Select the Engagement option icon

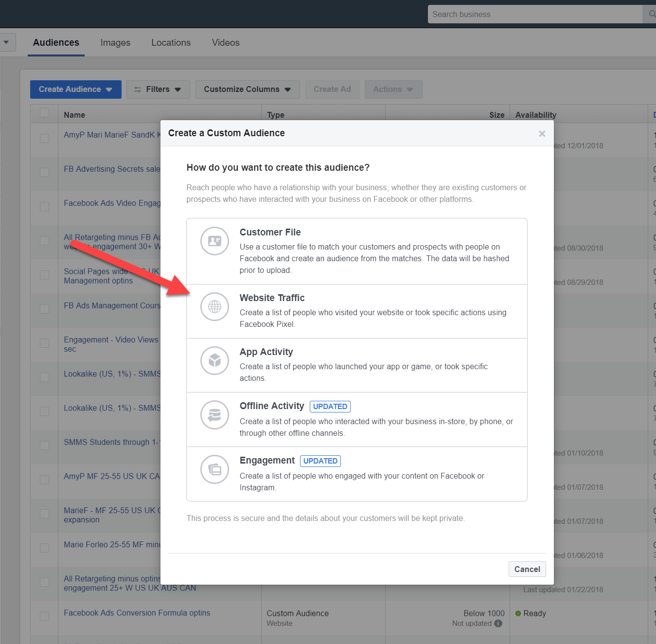pos(214,469)
